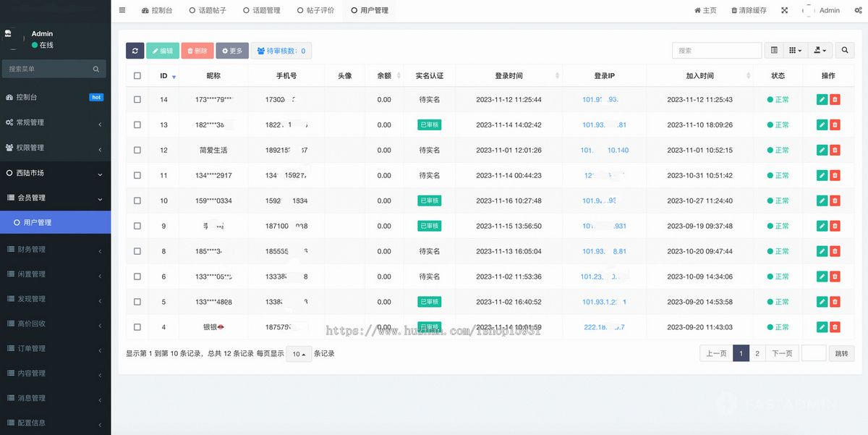The image size is (868, 435).
Task: Sort the table by 登录时间 column
Action: pos(509,76)
